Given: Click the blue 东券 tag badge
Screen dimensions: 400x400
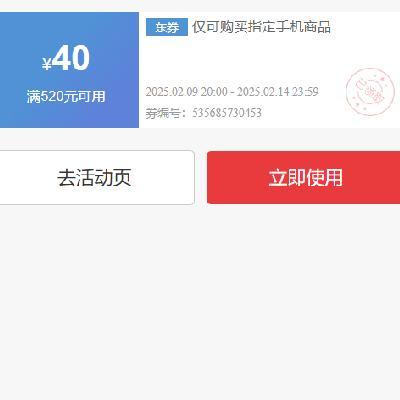Looking at the screenshot, I should pos(167,27).
